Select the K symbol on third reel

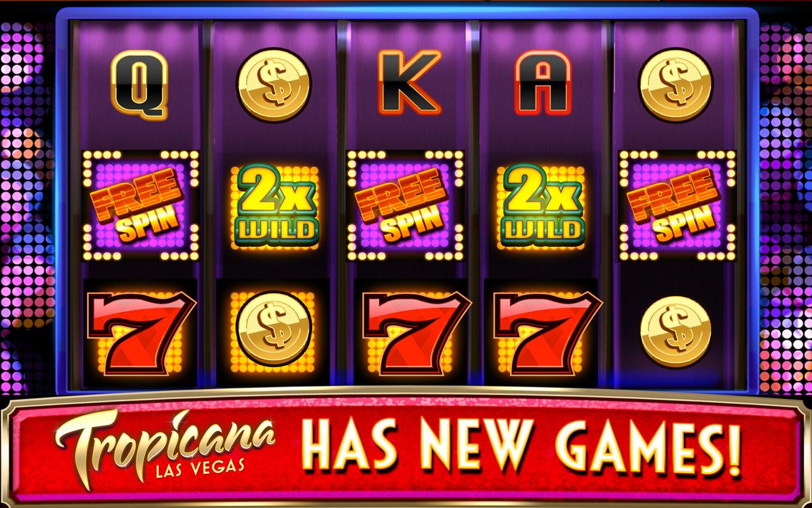click(409, 81)
